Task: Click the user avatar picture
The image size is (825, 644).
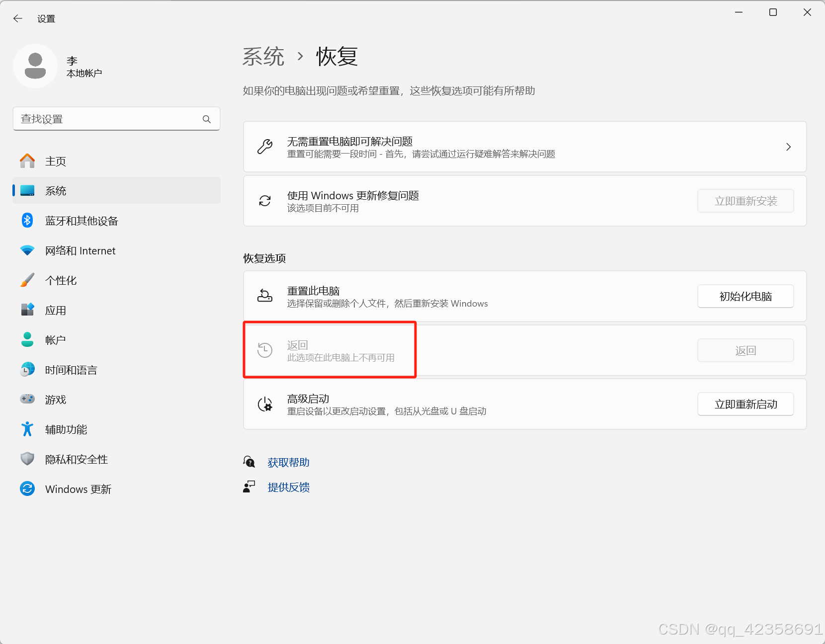Action: (x=35, y=66)
